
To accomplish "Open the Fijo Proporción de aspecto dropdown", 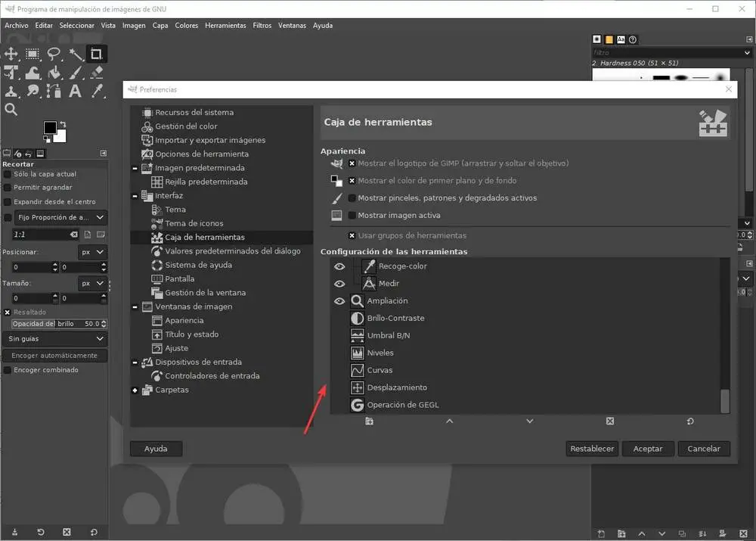I will coord(60,218).
